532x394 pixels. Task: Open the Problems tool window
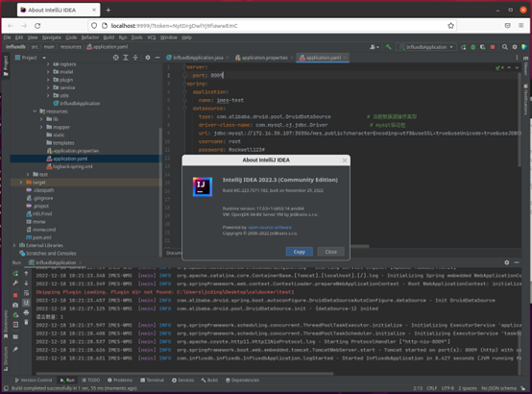click(120, 381)
